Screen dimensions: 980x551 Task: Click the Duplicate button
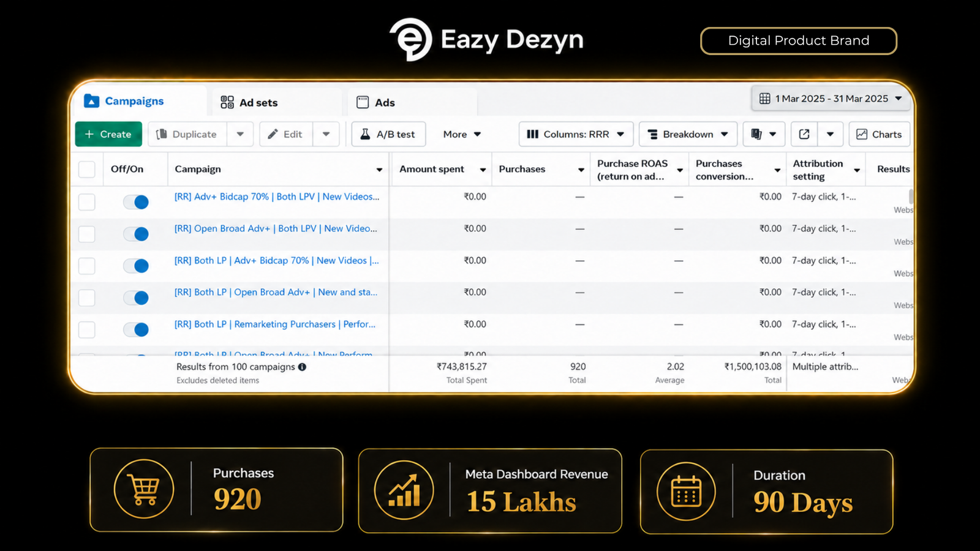[187, 134]
